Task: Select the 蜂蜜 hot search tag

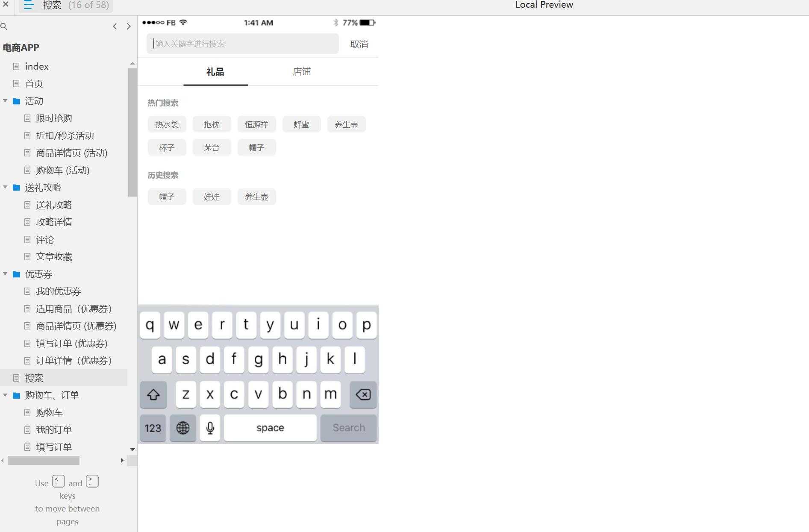Action: 301,124
